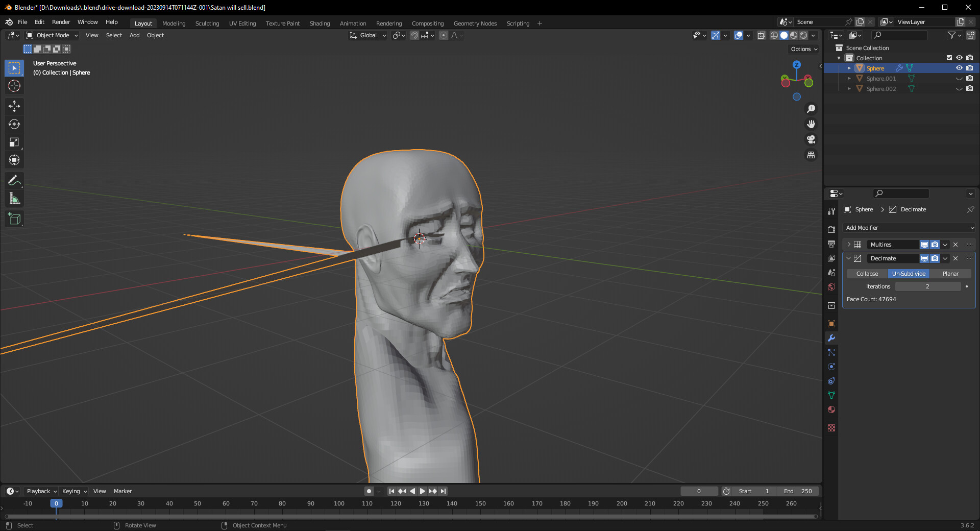Uncheck the Collection exclude checkbox
This screenshot has width=980, height=531.
pos(949,58)
